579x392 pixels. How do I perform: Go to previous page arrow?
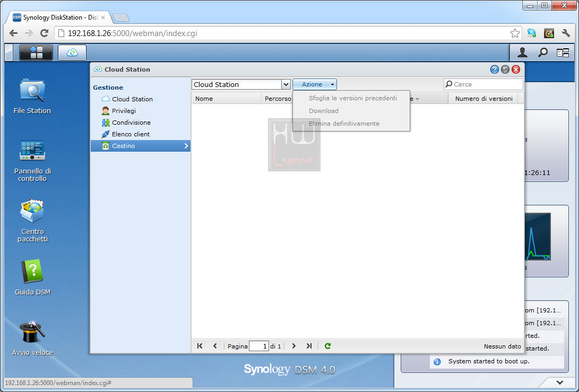coord(215,346)
